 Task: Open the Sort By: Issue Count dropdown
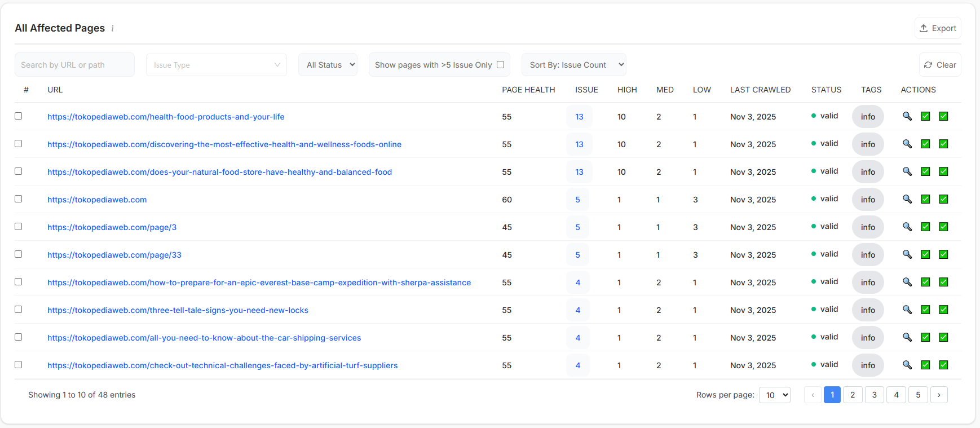574,65
